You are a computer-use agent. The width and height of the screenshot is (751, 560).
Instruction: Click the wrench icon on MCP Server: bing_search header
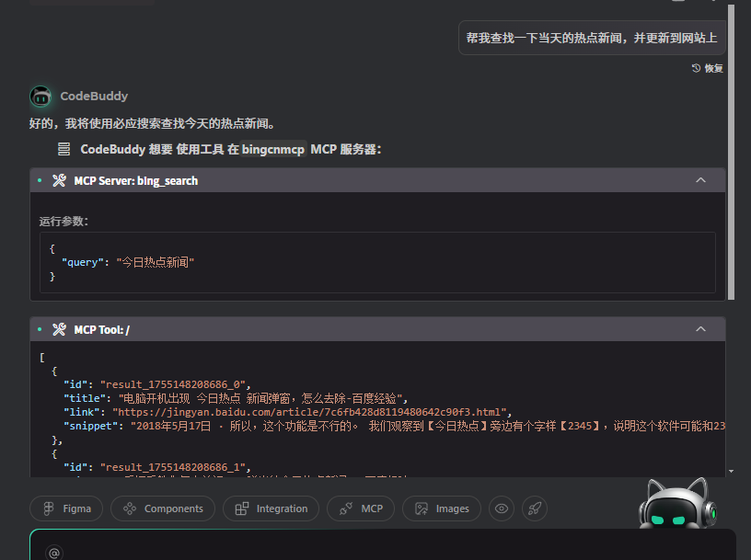click(60, 180)
